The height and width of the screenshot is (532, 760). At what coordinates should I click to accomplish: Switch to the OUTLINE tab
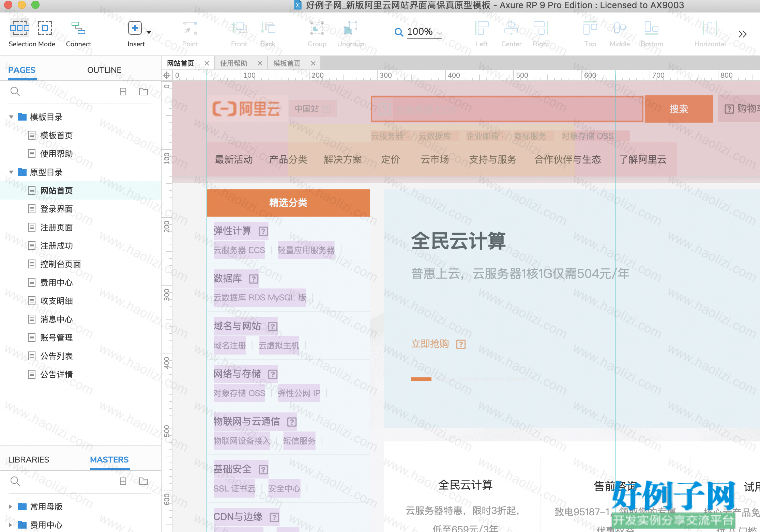pos(104,70)
